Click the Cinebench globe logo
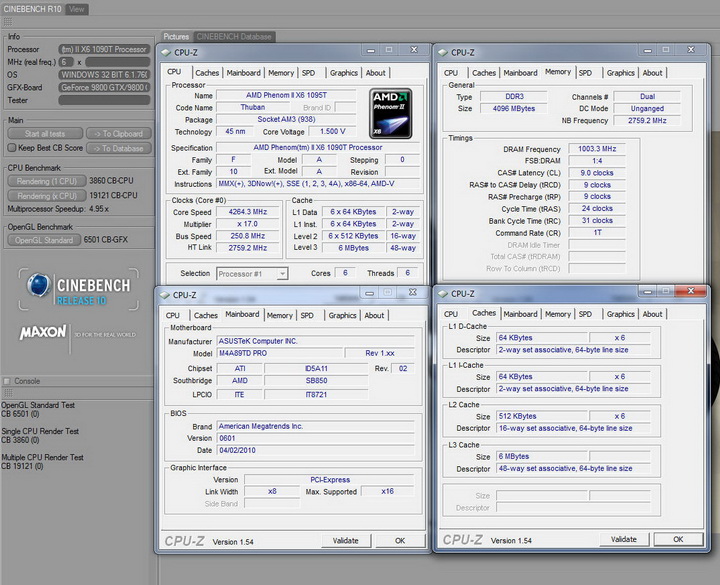The height and width of the screenshot is (585, 720). (39, 285)
